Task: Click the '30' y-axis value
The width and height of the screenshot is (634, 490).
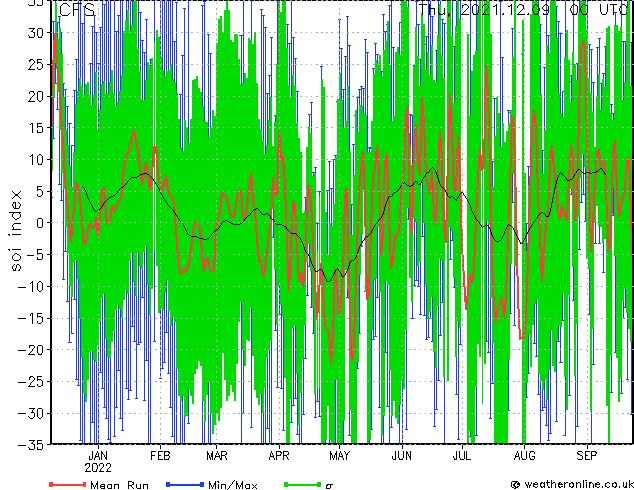Action: (36, 33)
